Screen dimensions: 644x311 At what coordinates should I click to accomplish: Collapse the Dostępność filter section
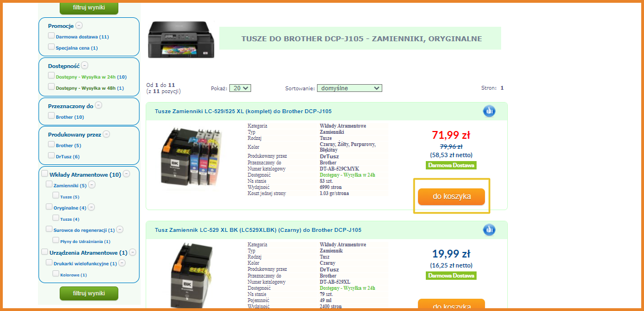(84, 65)
